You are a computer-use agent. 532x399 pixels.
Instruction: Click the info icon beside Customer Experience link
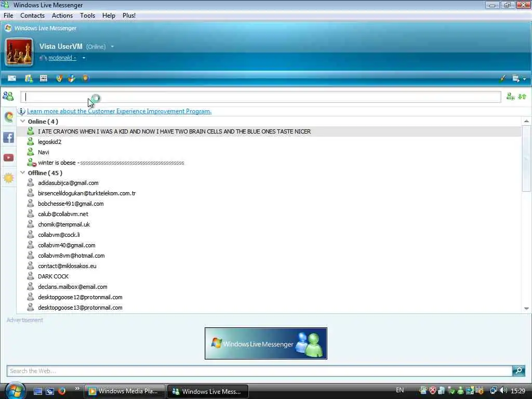pyautogui.click(x=21, y=111)
